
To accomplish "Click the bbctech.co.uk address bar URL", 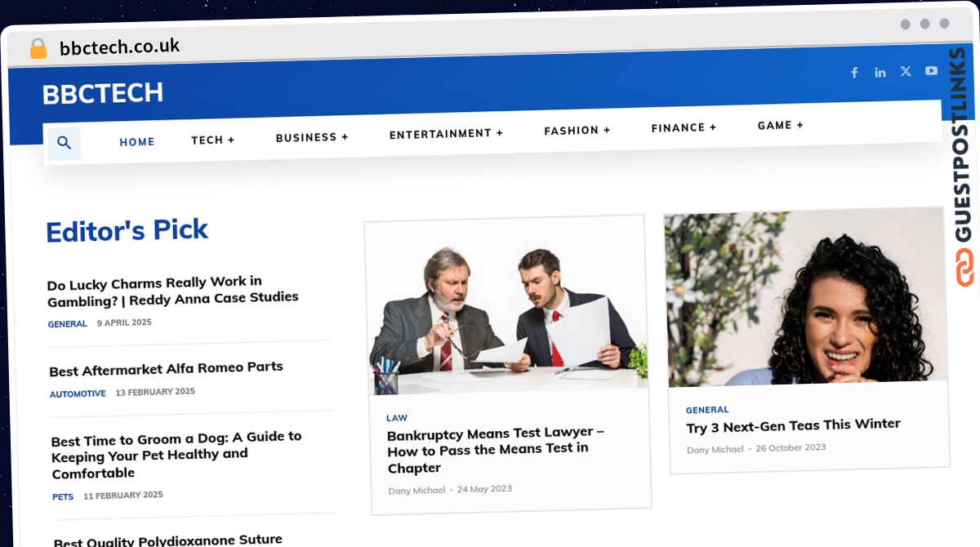I will pyautogui.click(x=120, y=47).
